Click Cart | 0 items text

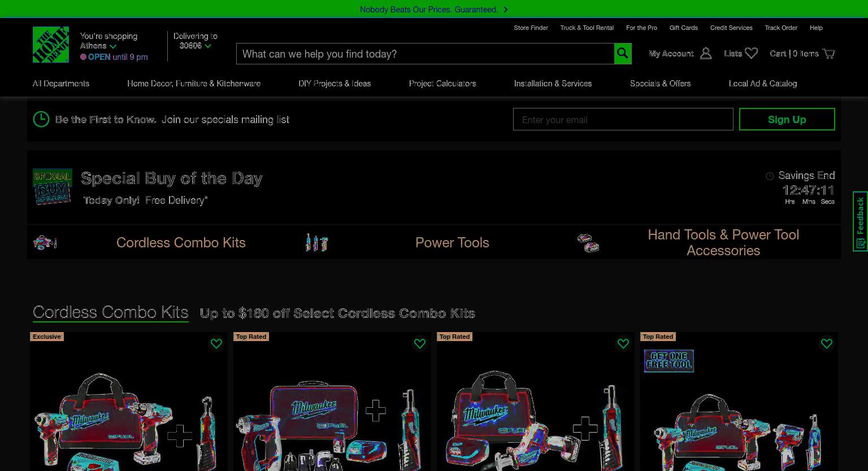click(794, 54)
